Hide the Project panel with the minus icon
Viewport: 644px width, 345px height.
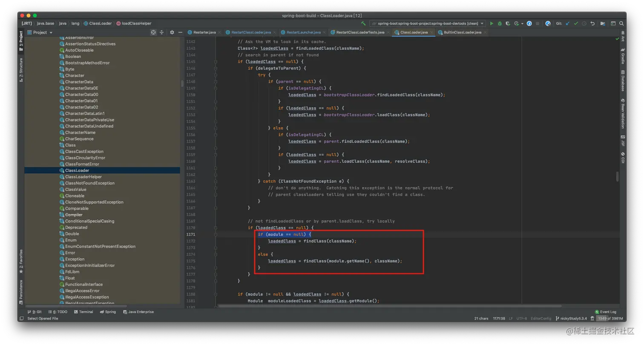coord(180,32)
